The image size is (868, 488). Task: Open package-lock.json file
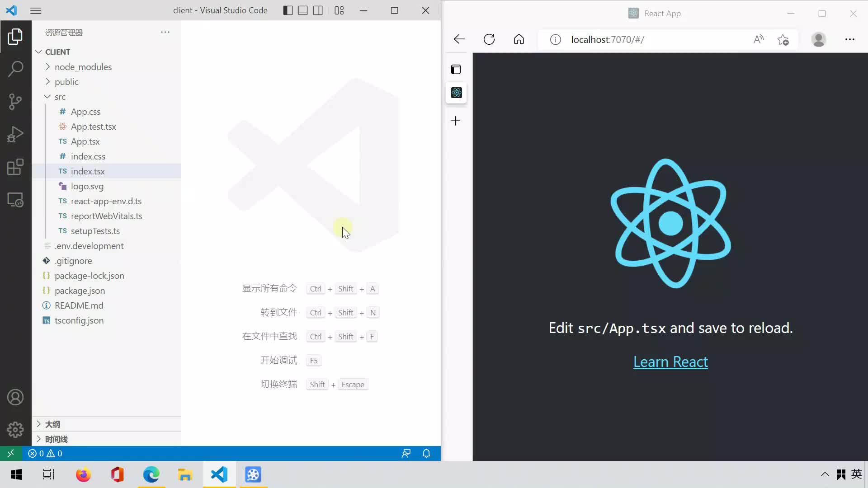(x=106, y=276)
